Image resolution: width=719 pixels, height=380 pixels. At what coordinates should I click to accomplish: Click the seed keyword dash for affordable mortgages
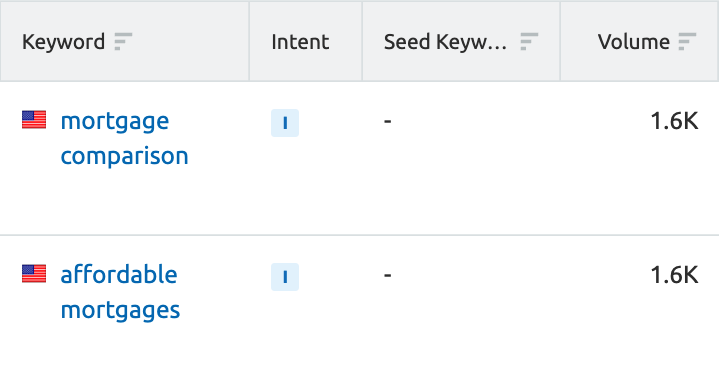pos(387,275)
